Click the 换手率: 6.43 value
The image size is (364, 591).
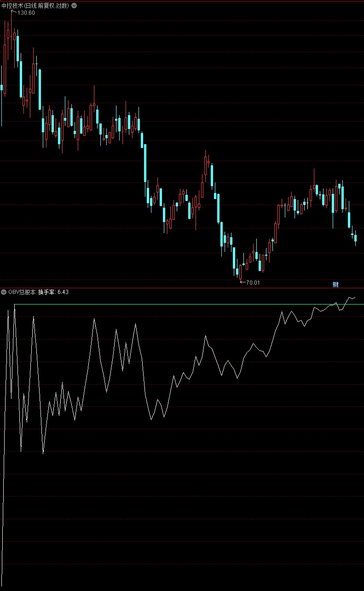click(53, 292)
